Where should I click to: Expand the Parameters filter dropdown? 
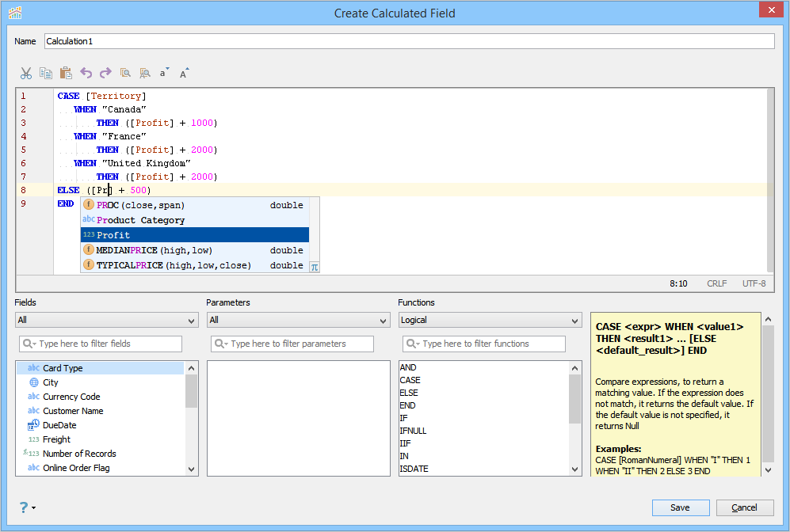coord(298,321)
